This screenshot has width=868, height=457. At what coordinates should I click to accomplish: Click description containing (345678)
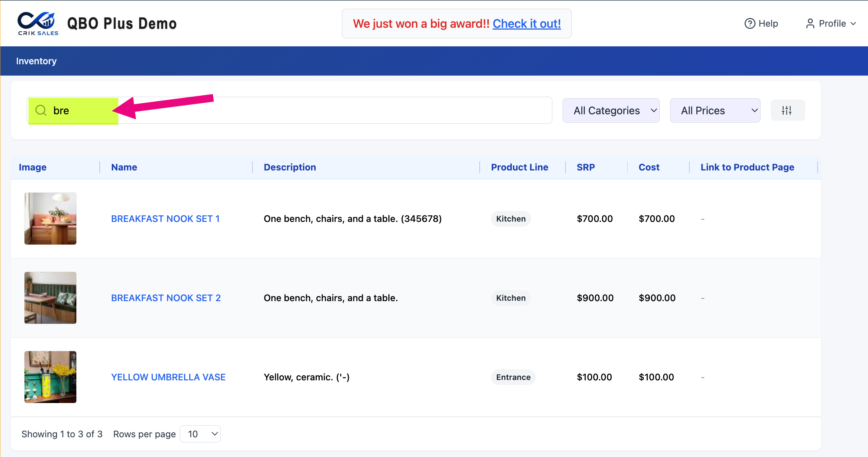pos(353,219)
